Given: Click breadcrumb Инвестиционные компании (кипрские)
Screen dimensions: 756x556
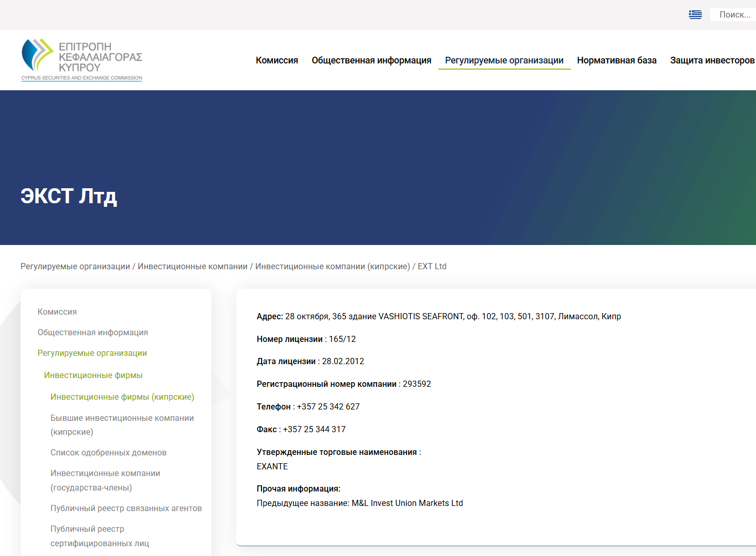Looking at the screenshot, I should point(333,266).
